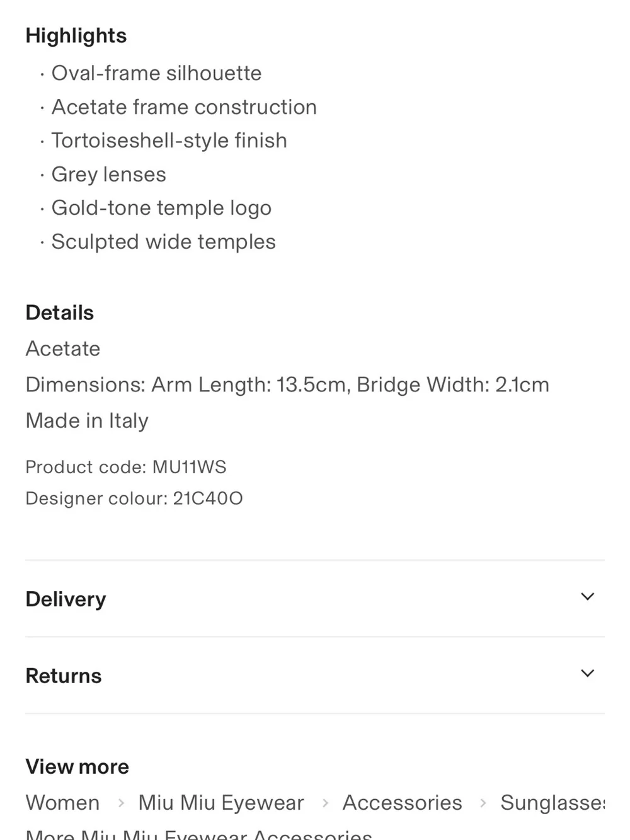
Task: Expand the Returns section chevron
Action: point(587,674)
